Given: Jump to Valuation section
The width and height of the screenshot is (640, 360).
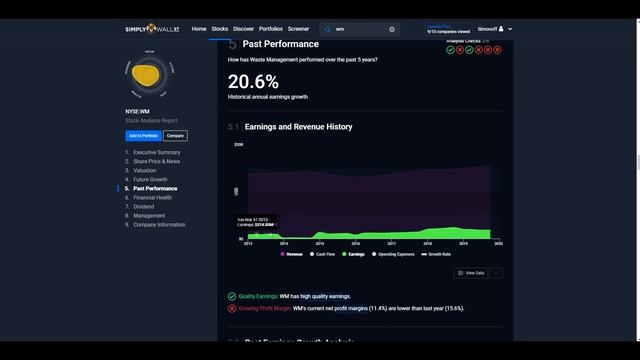Looking at the screenshot, I should click(144, 170).
